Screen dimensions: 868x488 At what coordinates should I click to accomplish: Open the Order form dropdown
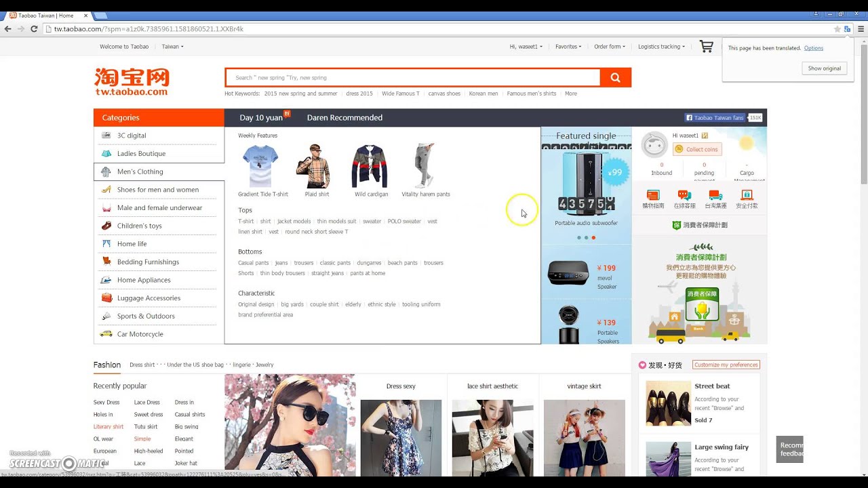click(x=610, y=47)
